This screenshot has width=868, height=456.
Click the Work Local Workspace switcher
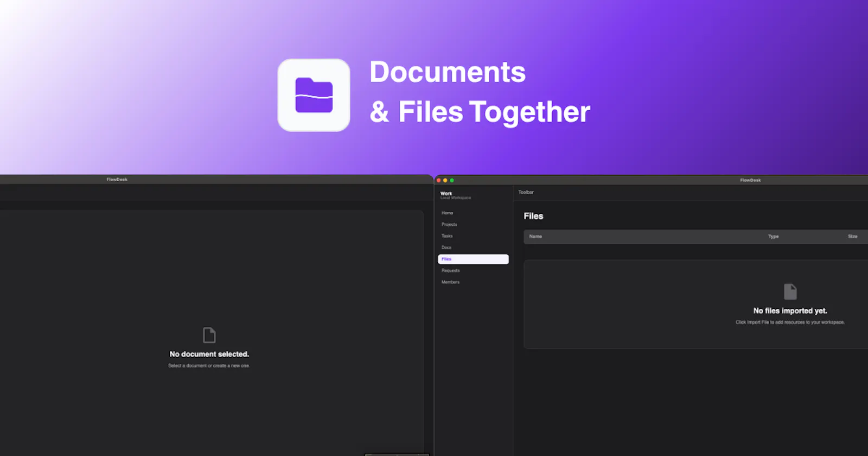(x=456, y=195)
